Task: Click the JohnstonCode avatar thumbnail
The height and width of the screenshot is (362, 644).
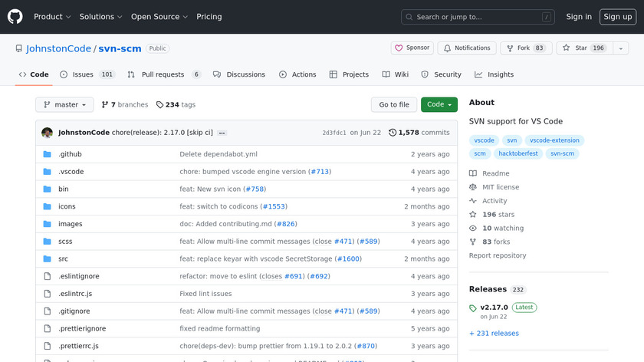Action: (48, 133)
